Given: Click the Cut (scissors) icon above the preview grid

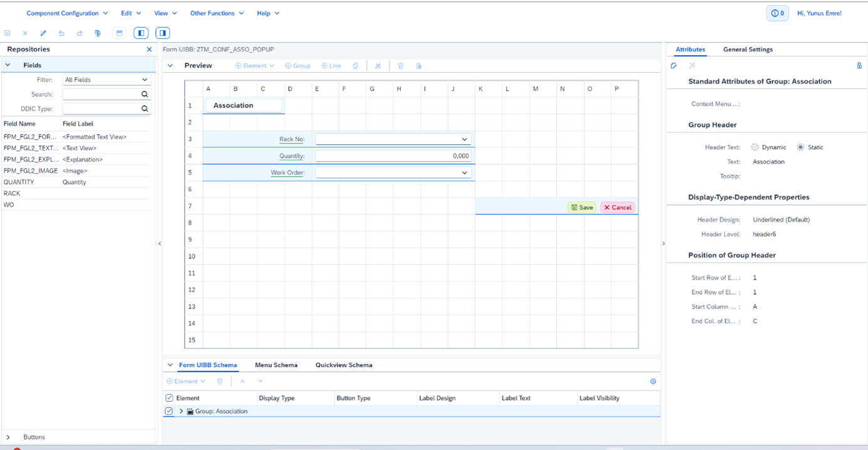Looking at the screenshot, I should coord(378,66).
